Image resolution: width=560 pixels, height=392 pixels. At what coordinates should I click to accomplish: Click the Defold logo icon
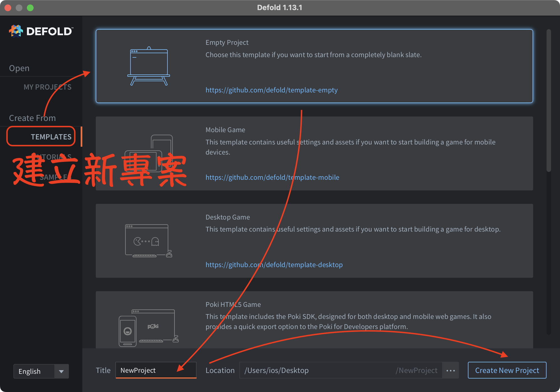(x=16, y=31)
